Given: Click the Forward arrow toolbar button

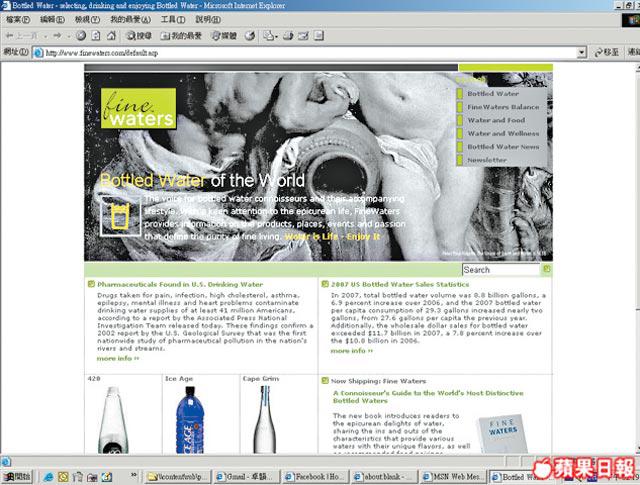Looking at the screenshot, I should [57, 36].
